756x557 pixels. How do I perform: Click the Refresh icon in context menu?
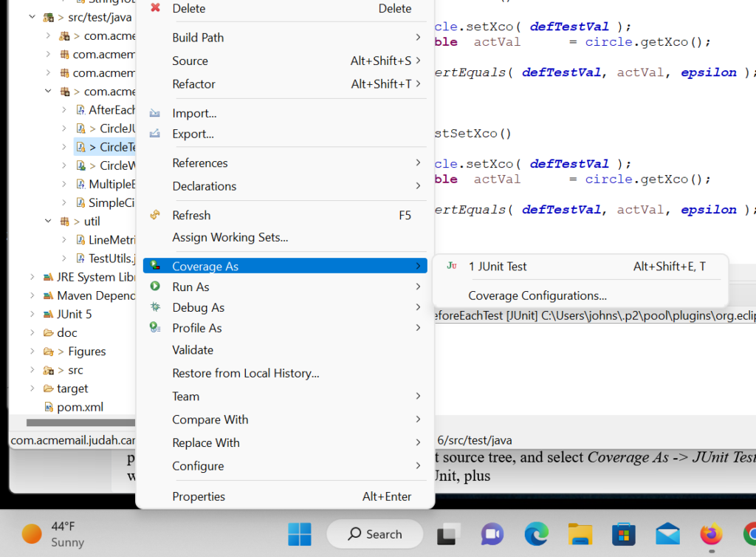(x=155, y=215)
